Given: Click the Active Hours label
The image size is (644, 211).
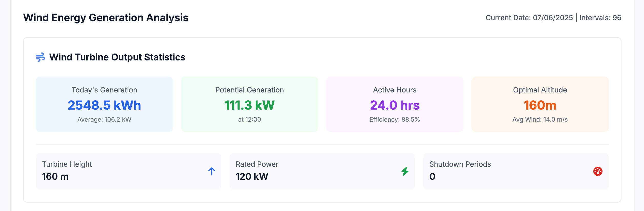Looking at the screenshot, I should (395, 90).
